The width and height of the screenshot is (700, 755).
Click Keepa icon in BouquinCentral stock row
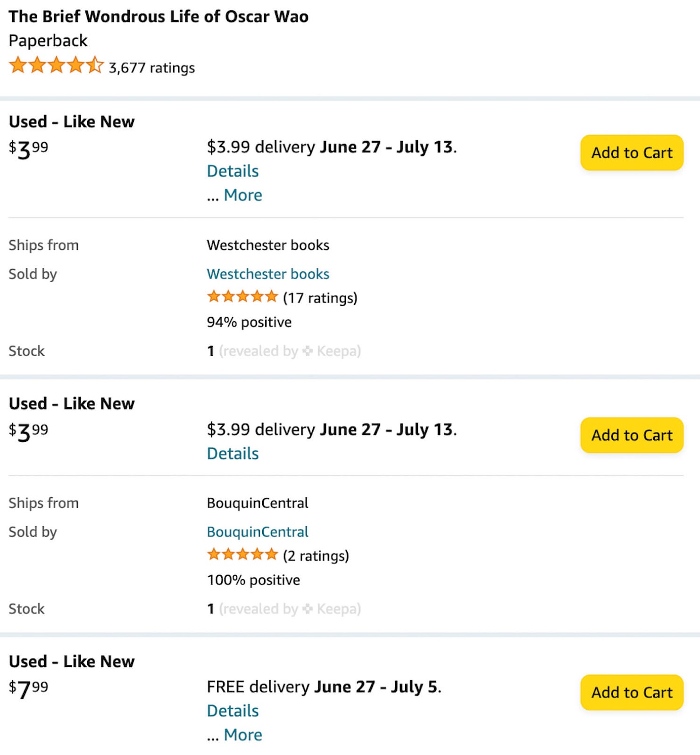pyautogui.click(x=308, y=609)
